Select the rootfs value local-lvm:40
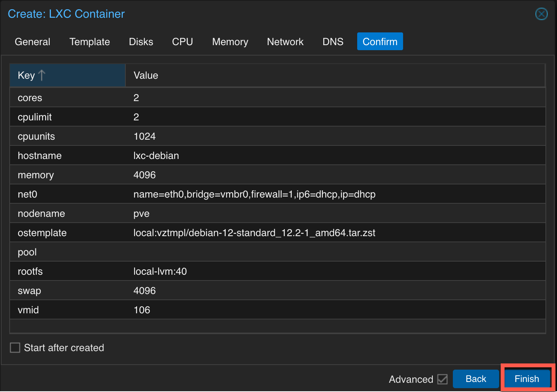557x392 pixels. (x=160, y=272)
